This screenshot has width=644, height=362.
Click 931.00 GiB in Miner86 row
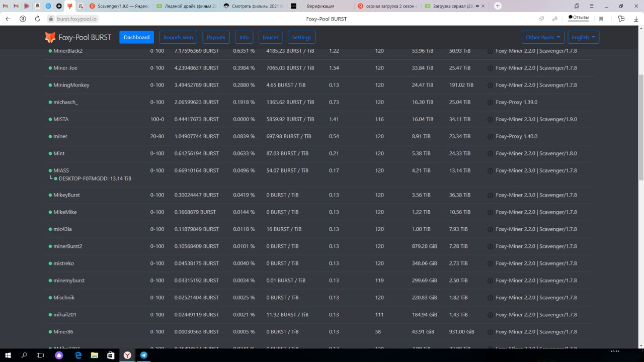[462, 332]
